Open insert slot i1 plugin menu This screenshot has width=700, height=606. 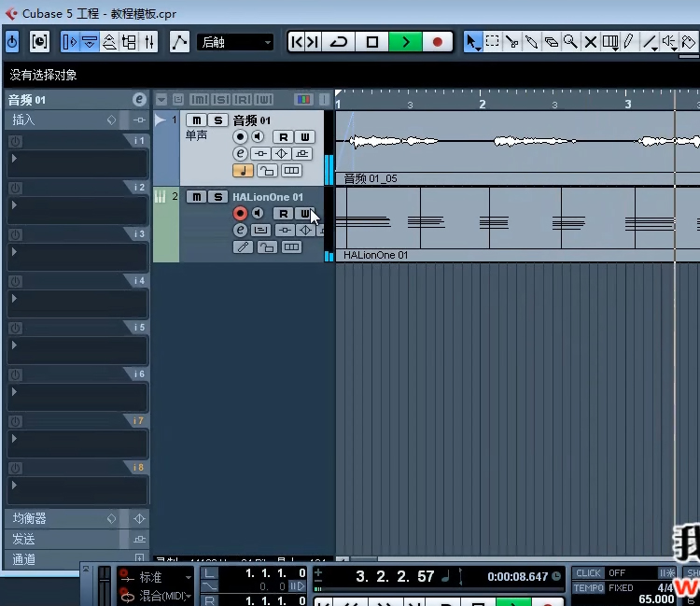(x=77, y=164)
